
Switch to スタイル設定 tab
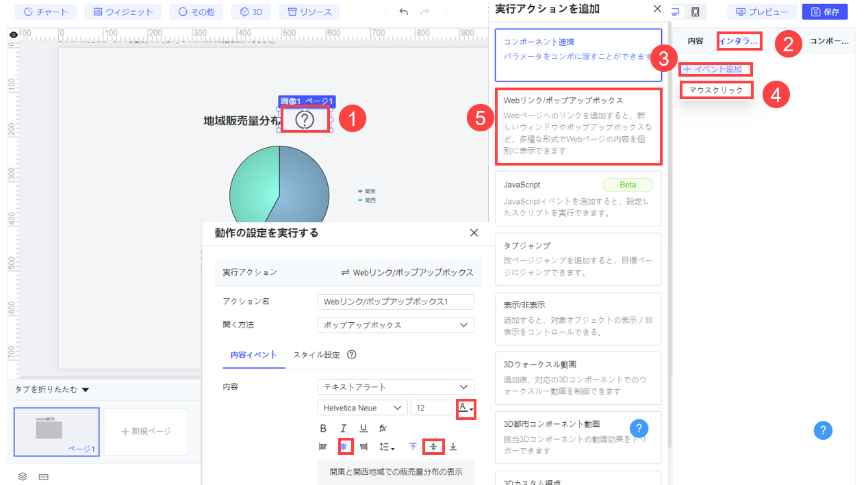tap(316, 354)
